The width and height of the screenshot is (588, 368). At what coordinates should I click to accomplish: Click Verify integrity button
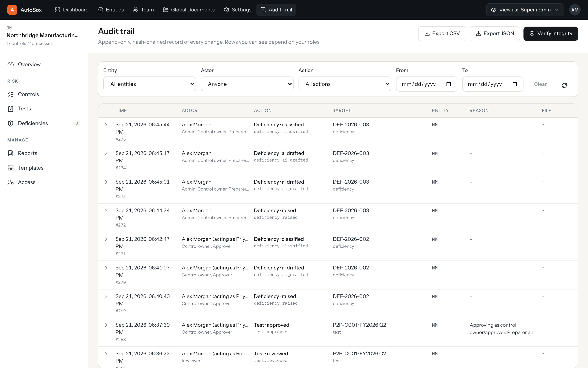(551, 34)
